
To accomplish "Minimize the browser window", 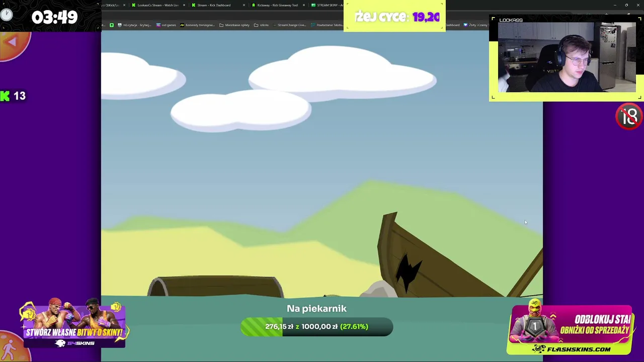I will pyautogui.click(x=615, y=5).
